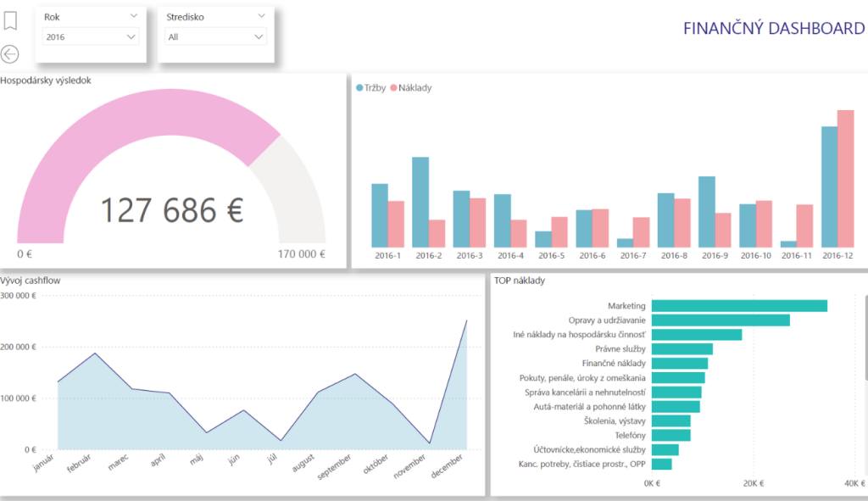Click the september cashflow axis label
Viewport: 868px width, 501px height.
334,467
